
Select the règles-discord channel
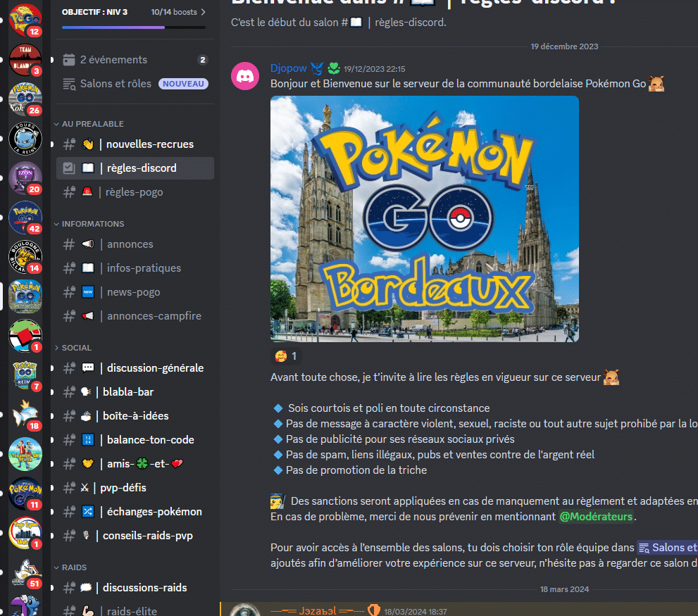click(x=135, y=168)
